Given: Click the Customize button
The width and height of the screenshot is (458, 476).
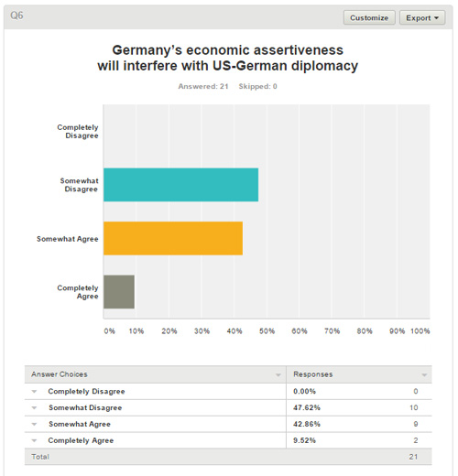Looking at the screenshot, I should pyautogui.click(x=369, y=17).
